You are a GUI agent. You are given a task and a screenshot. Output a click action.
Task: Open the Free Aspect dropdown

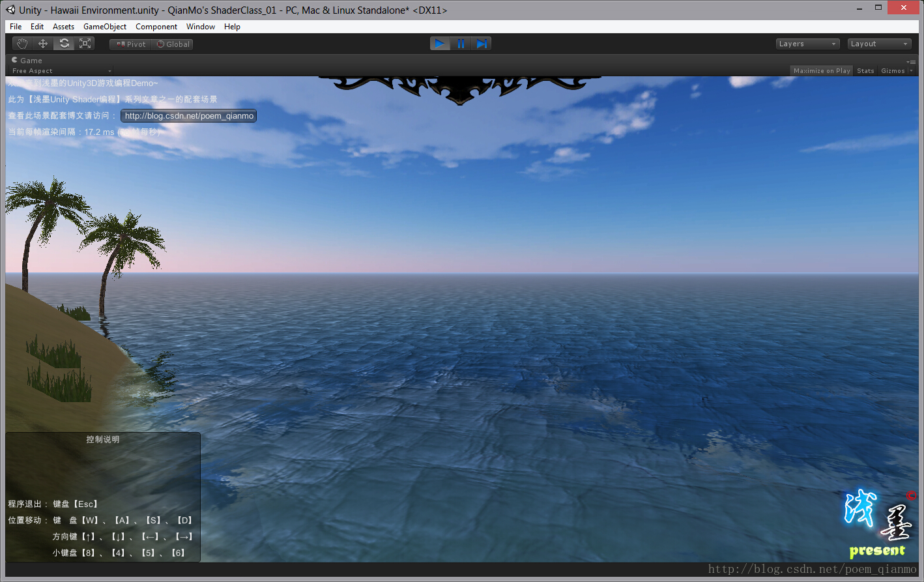pos(61,70)
